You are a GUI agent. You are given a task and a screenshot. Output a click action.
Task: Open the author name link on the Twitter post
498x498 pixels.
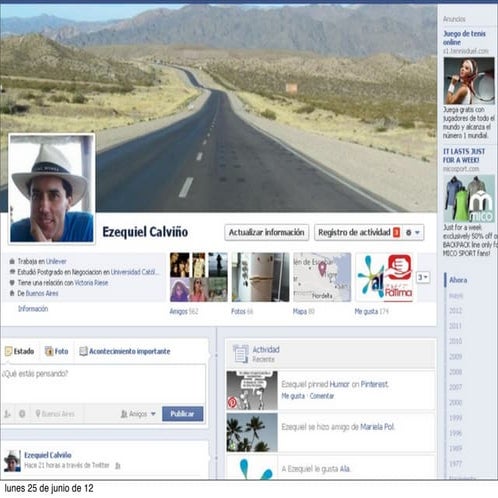(x=48, y=455)
